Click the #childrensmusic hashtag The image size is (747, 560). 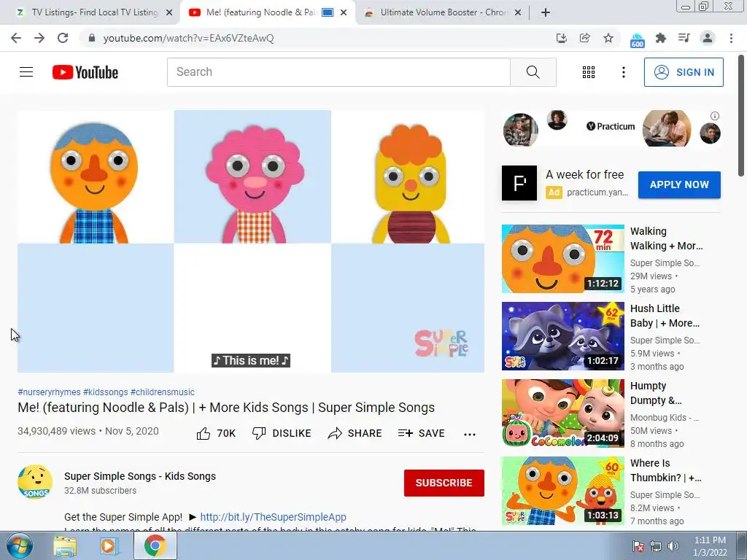tap(163, 392)
